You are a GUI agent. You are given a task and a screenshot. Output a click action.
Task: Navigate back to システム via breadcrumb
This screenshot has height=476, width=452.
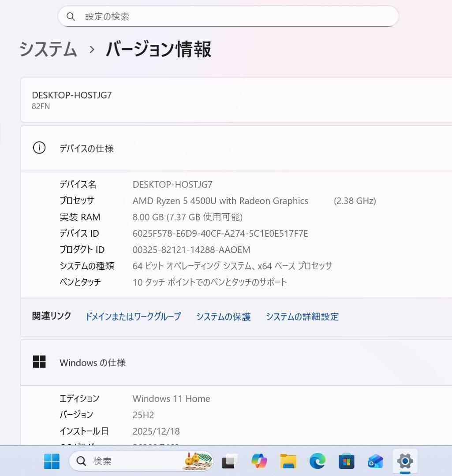pos(48,50)
